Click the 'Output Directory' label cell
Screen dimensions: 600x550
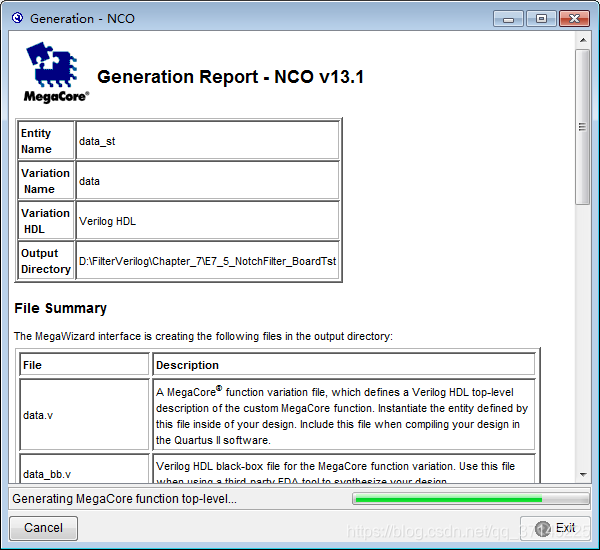click(x=46, y=261)
